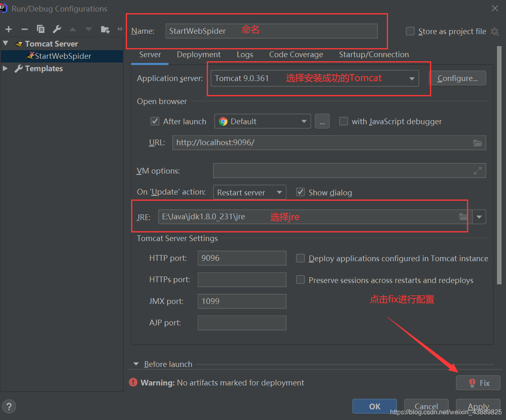The height and width of the screenshot is (420, 506).
Task: Click the JMX port field
Action: [242, 301]
